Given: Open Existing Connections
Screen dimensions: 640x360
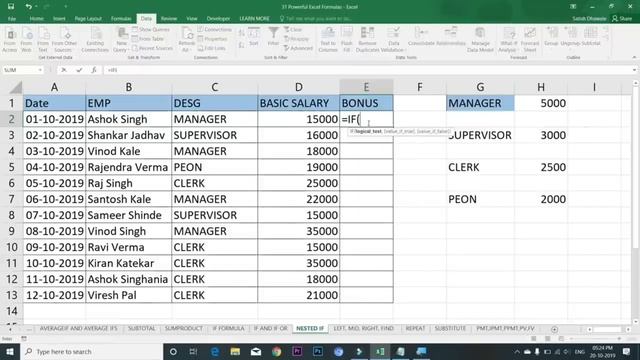Looking at the screenshot, I should (x=95, y=40).
